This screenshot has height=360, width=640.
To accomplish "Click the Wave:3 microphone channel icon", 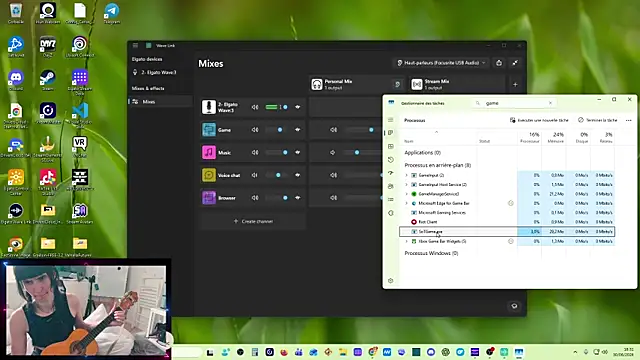I will [209, 107].
